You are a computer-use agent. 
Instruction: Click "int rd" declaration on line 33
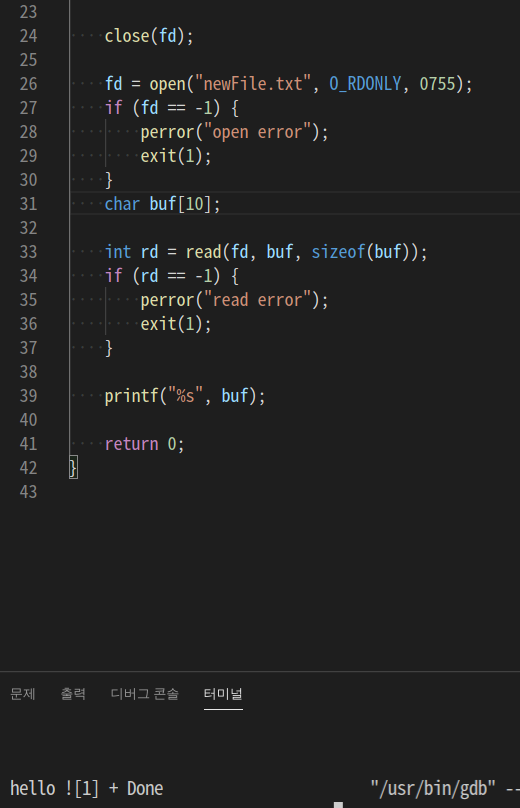tap(131, 252)
